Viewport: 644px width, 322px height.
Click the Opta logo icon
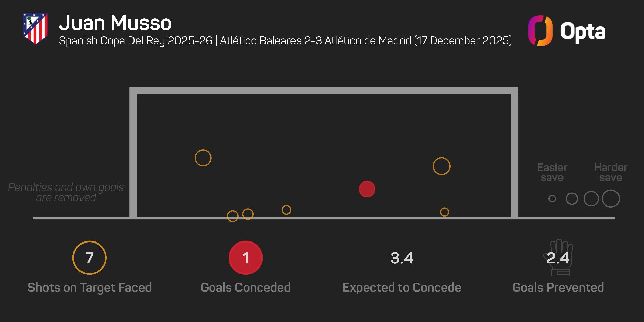tap(540, 31)
